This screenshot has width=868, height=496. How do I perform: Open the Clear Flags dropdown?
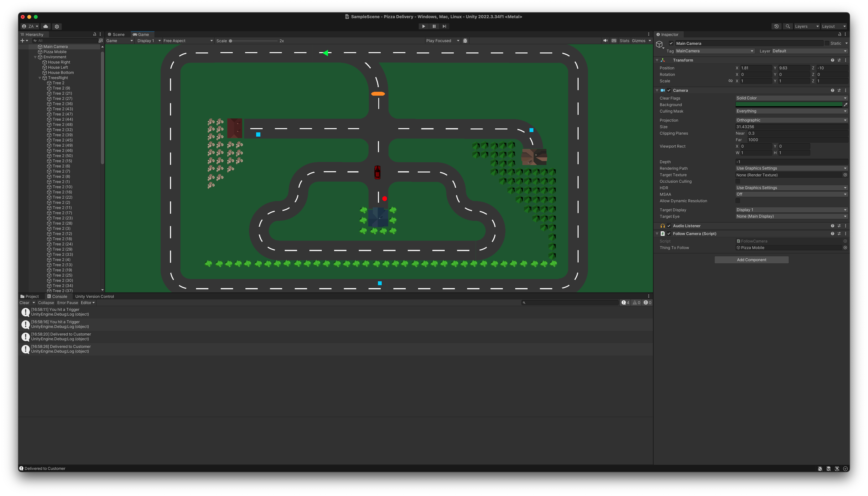(x=791, y=98)
